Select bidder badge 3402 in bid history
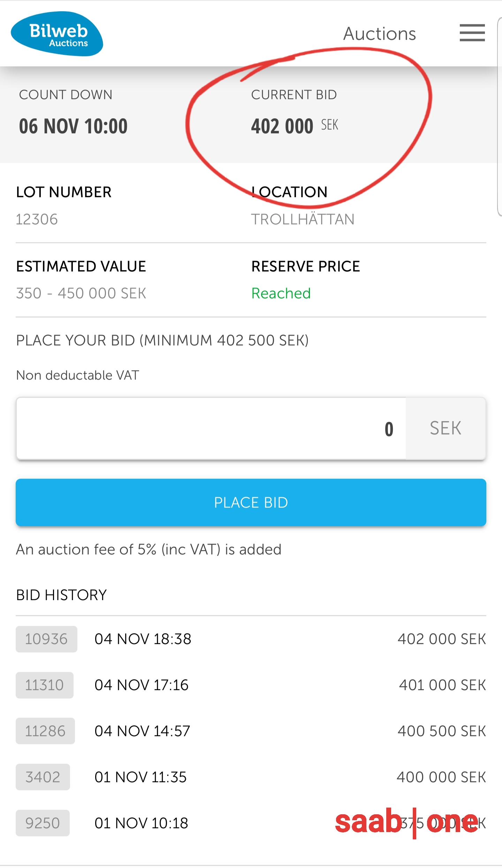The height and width of the screenshot is (868, 502). tap(43, 777)
